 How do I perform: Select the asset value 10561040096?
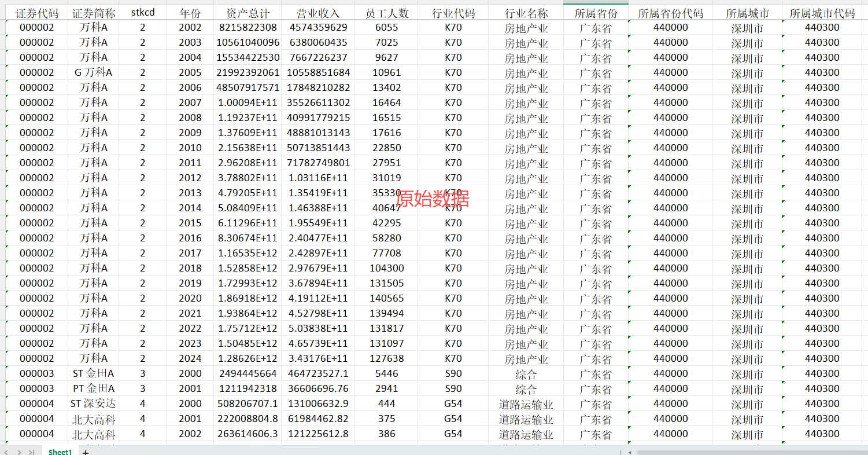tap(248, 42)
